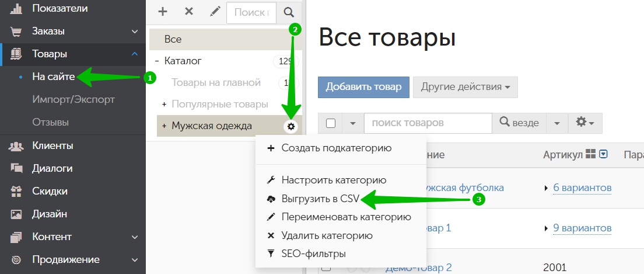Click the Дизайн picture icon
This screenshot has width=644, height=274.
click(x=16, y=214)
